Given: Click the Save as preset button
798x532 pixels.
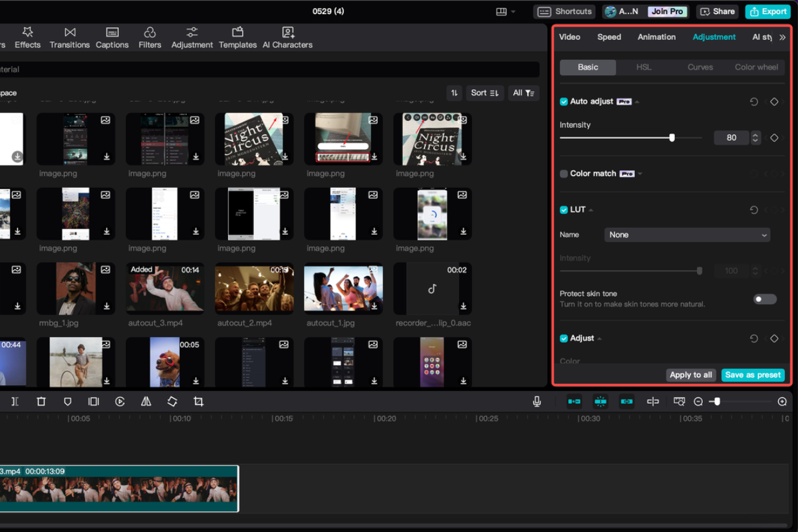Looking at the screenshot, I should click(x=753, y=375).
